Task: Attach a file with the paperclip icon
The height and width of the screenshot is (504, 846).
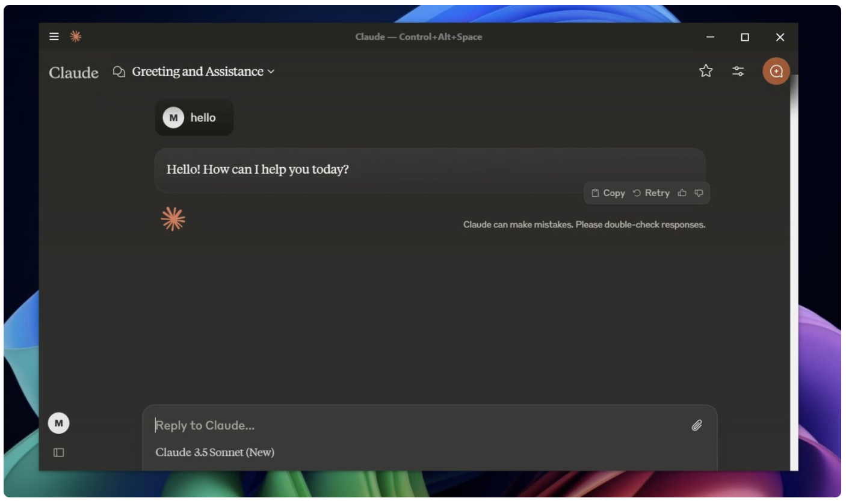Action: (697, 426)
